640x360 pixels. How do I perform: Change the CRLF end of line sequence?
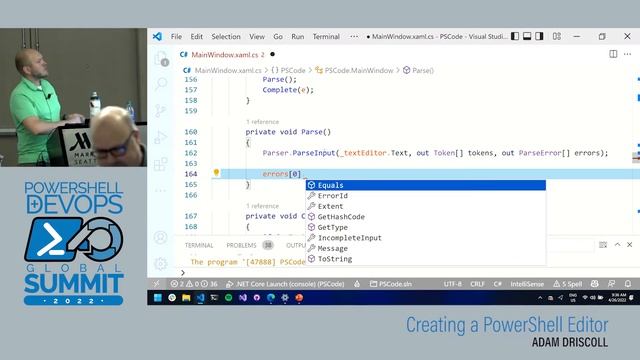477,284
